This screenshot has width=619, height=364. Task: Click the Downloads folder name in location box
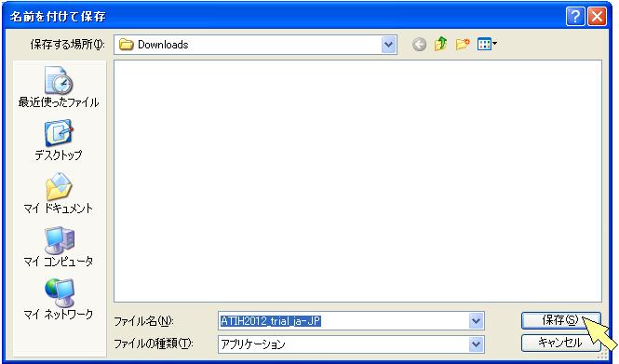tap(163, 45)
